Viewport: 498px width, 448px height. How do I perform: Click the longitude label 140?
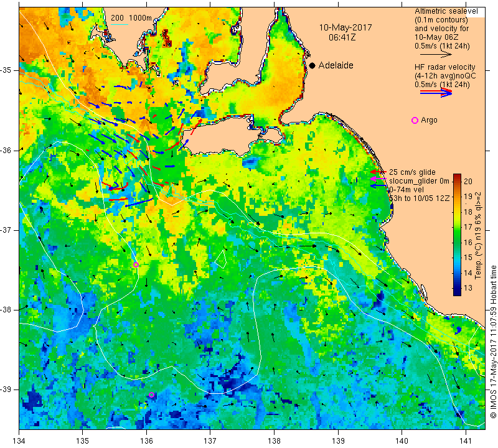click(402, 441)
